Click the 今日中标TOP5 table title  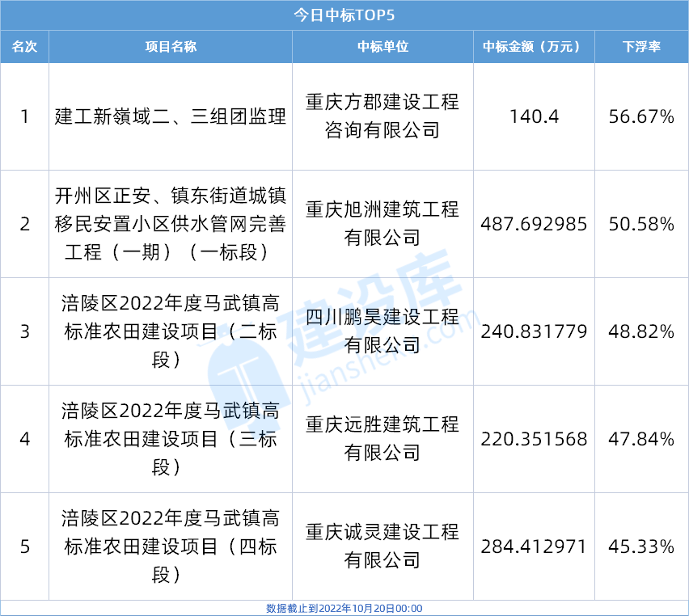click(344, 15)
